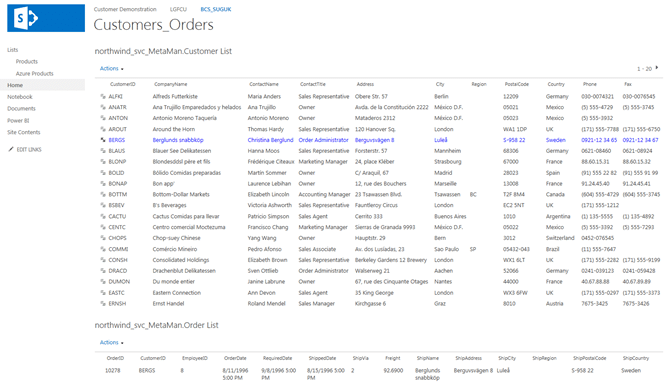The image size is (670, 384).
Task: Select the row icon for DUMON
Action: (103, 281)
